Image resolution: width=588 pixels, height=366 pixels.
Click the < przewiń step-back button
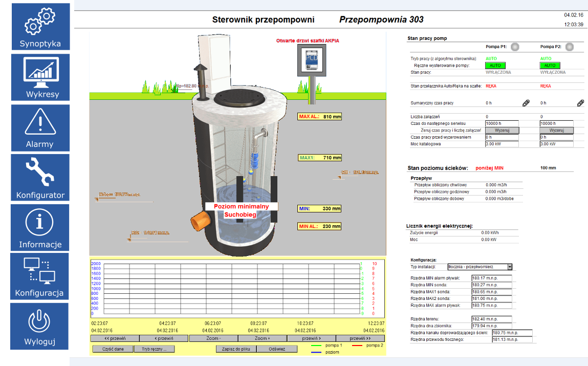[x=164, y=338]
